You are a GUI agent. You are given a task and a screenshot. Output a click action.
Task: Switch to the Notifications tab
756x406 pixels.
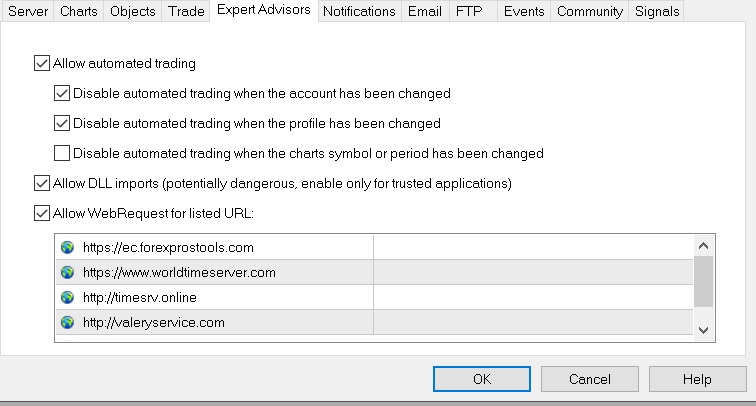click(x=359, y=11)
